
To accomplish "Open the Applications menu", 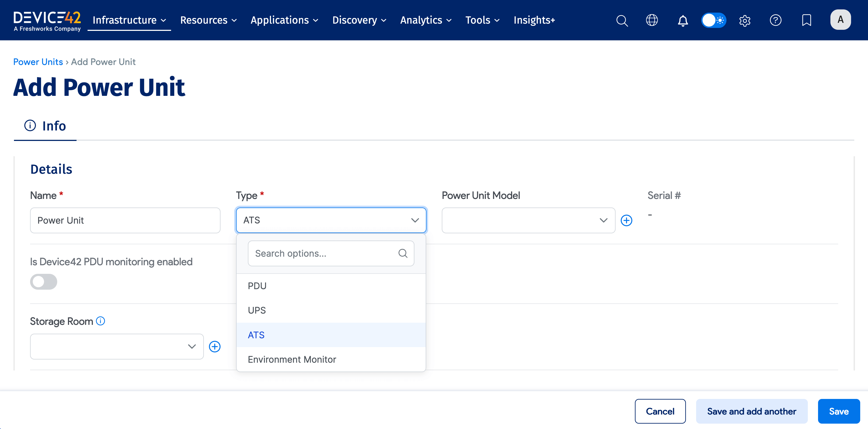I will coord(284,20).
